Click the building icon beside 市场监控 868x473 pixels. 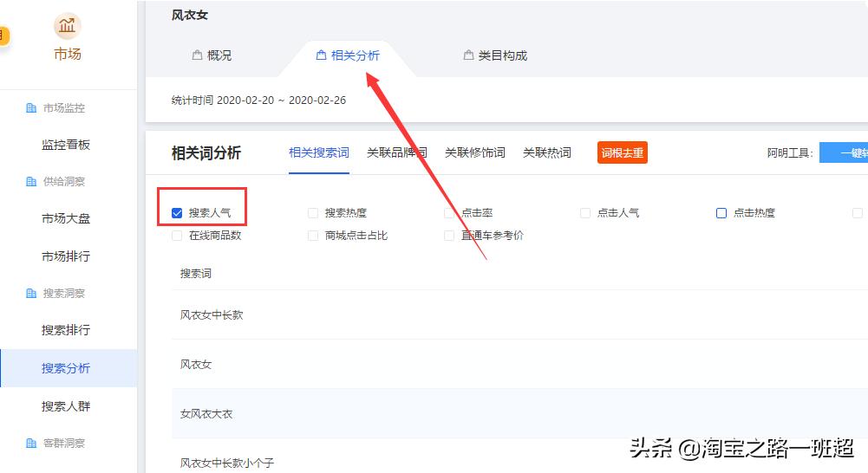pyautogui.click(x=31, y=108)
